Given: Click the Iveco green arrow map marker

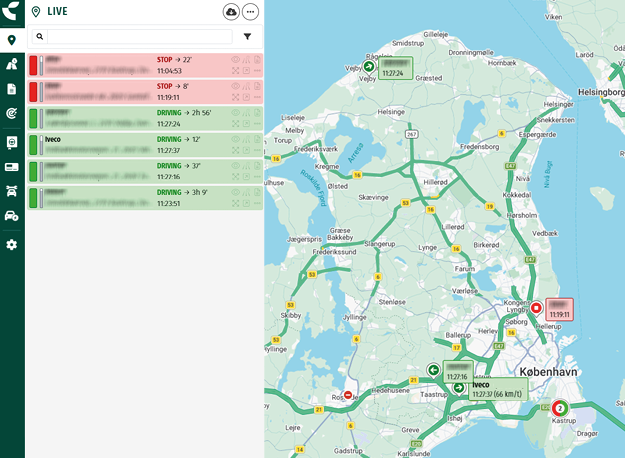Looking at the screenshot, I should (x=459, y=388).
